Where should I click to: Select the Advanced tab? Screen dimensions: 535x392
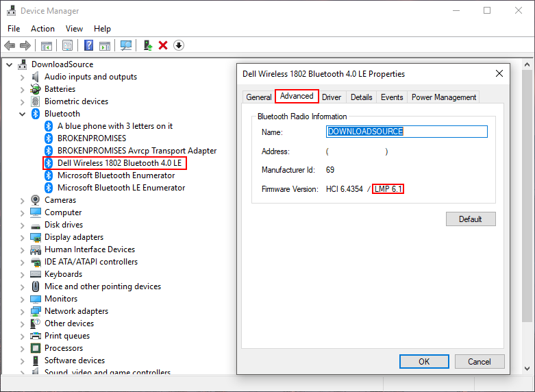(x=297, y=96)
